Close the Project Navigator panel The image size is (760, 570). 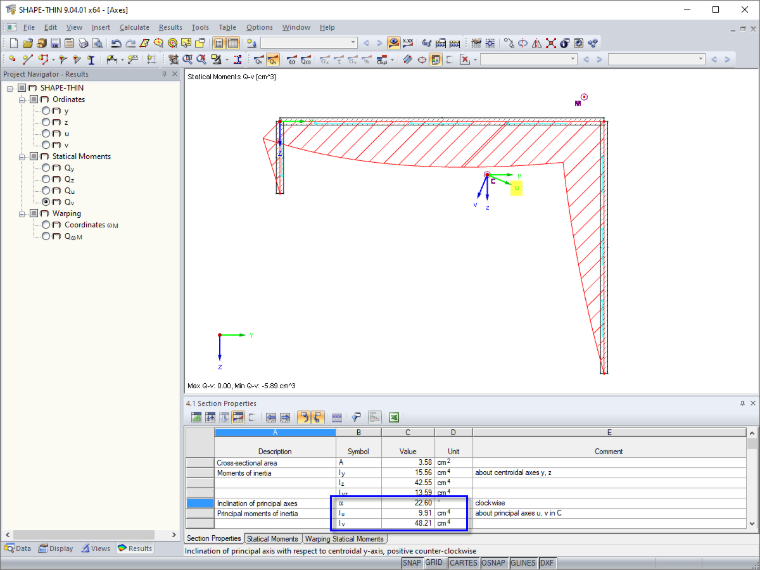175,74
